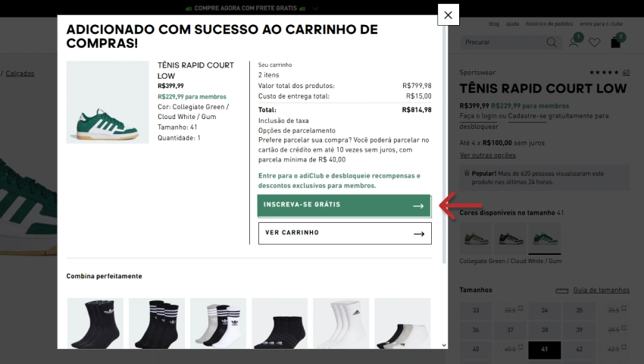The width and height of the screenshot is (644, 364).
Task: Close the added-to-cart popup
Action: pyautogui.click(x=448, y=14)
